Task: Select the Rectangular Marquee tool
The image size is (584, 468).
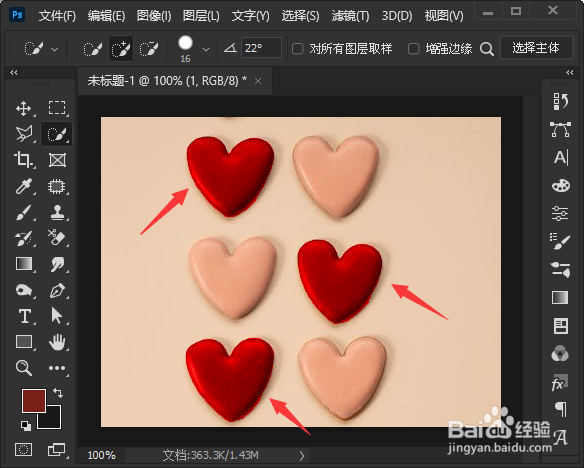Action: point(57,108)
